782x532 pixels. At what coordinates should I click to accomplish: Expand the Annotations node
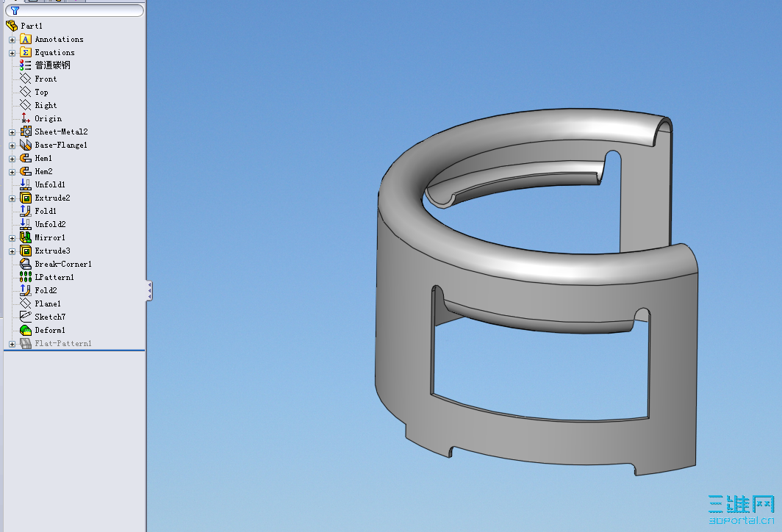click(12, 40)
